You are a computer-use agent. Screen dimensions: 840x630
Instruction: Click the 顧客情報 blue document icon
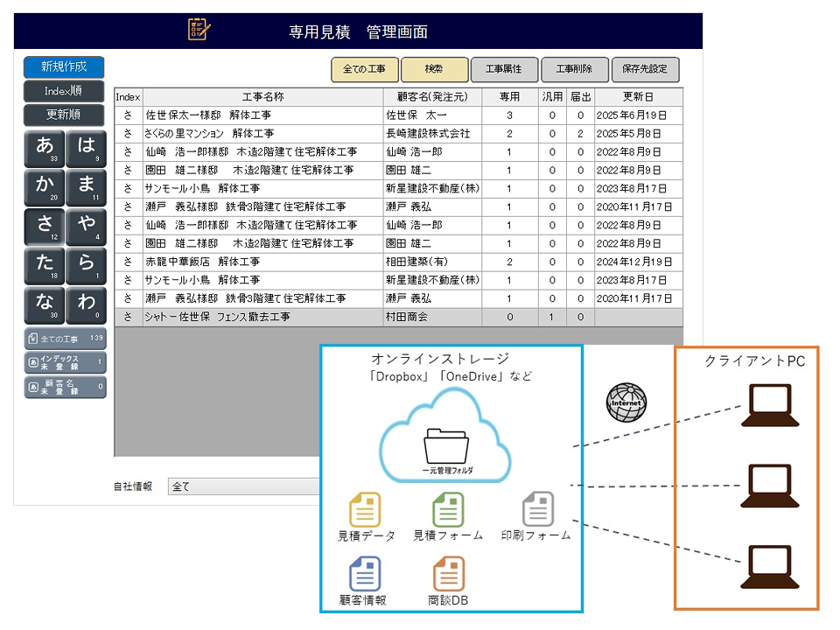366,574
